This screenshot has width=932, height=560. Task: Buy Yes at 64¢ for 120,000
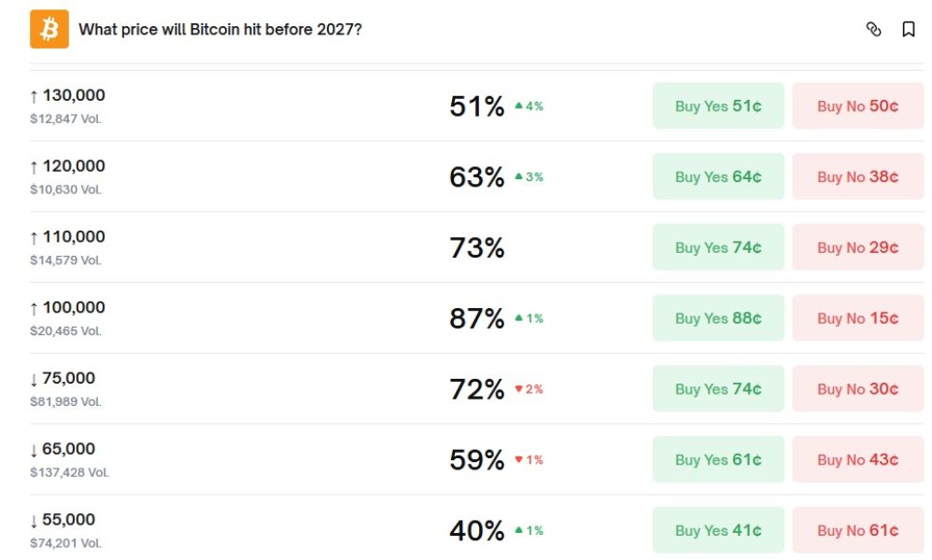click(718, 176)
